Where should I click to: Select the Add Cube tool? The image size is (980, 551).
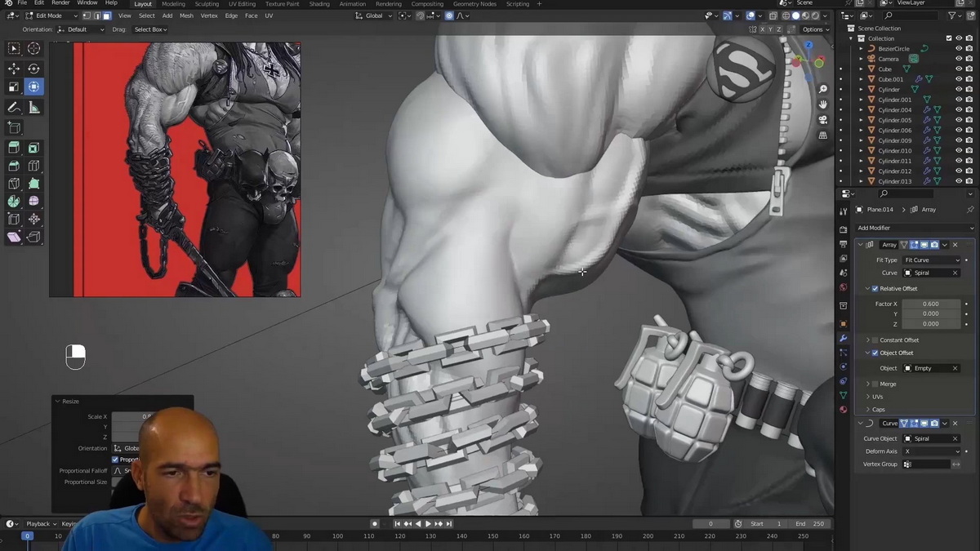[x=14, y=127]
